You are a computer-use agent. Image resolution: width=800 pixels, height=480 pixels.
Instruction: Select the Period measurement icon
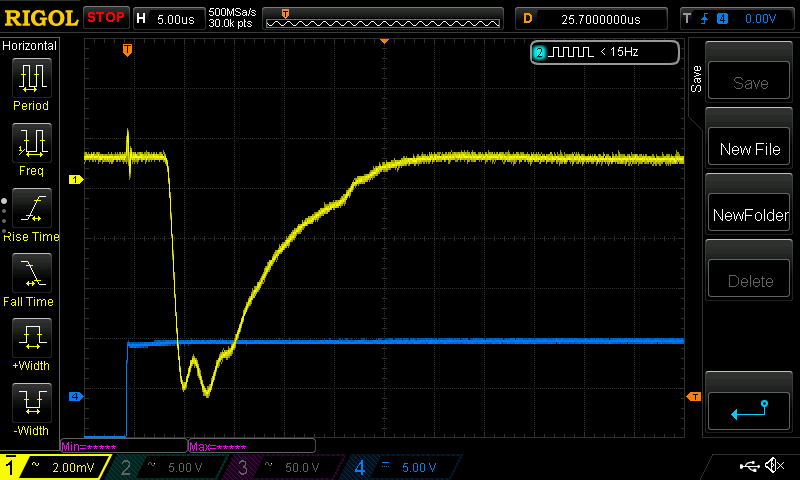32,78
